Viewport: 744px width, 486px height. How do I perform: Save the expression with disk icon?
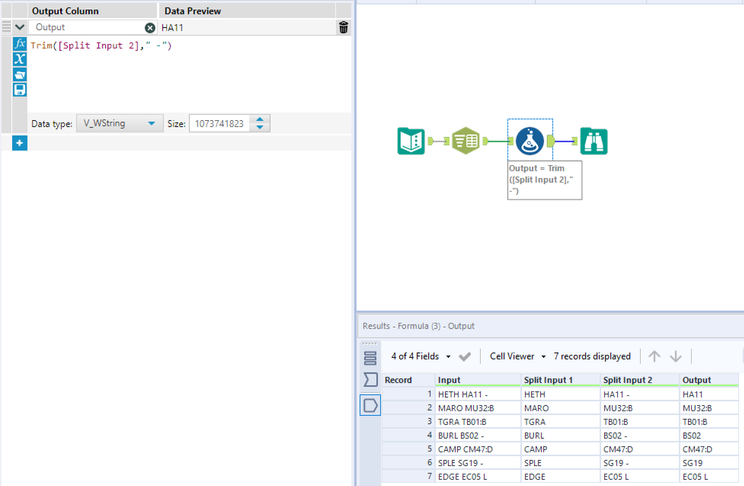[x=19, y=90]
